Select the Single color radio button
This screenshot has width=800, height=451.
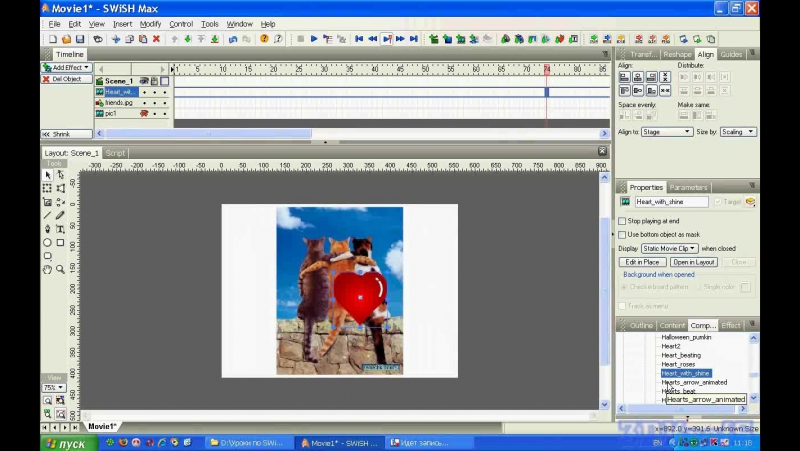point(698,287)
